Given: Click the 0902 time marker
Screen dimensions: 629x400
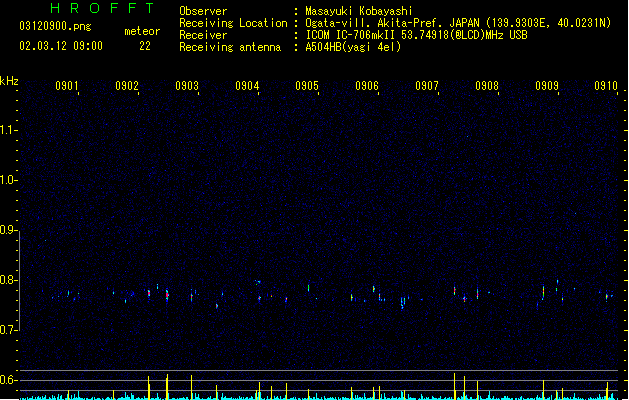Looking at the screenshot, I should [127, 86].
